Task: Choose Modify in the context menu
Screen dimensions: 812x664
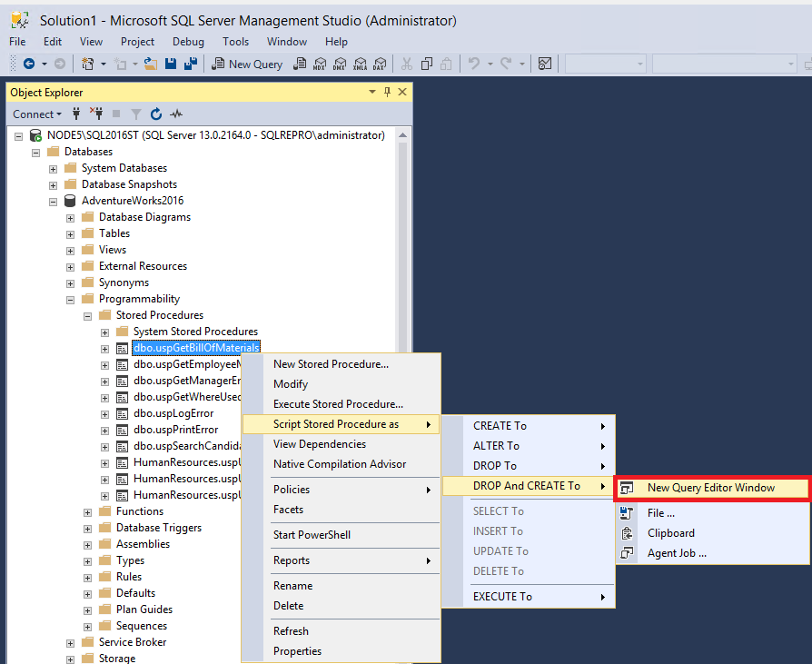Action: tap(342, 384)
